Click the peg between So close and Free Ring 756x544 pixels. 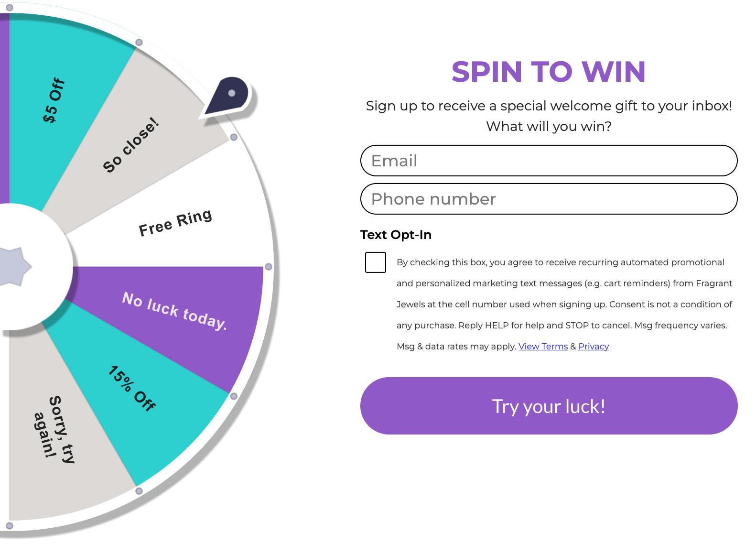(234, 137)
